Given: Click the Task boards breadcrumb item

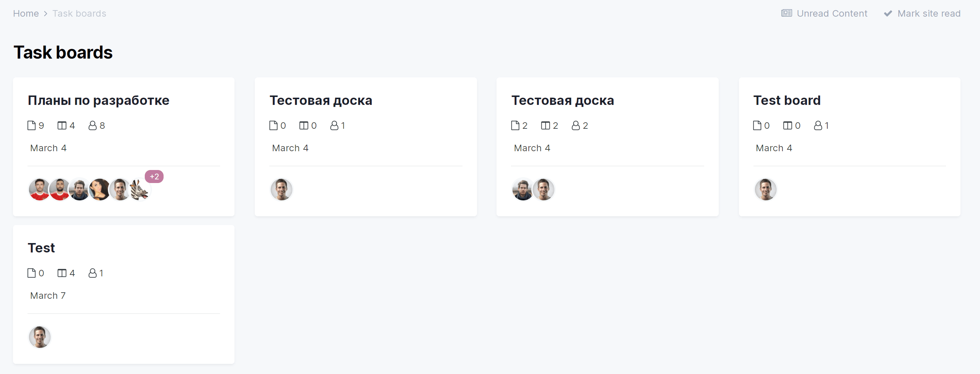Looking at the screenshot, I should (x=79, y=14).
